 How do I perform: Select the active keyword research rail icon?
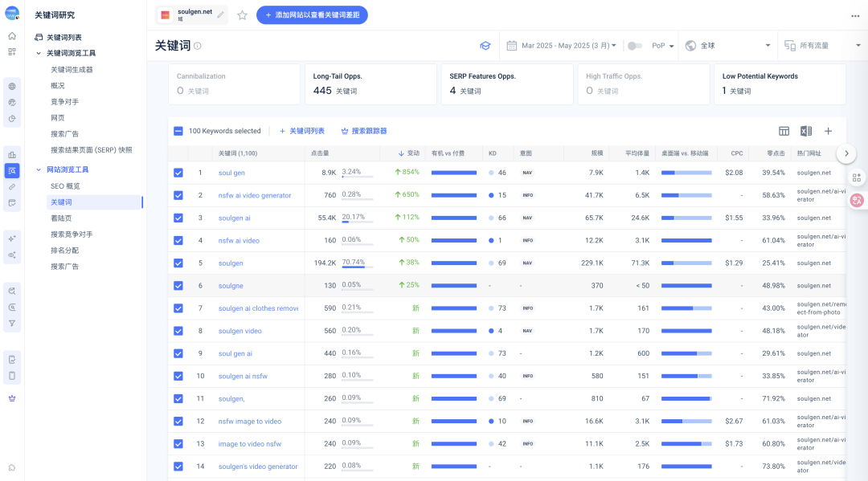click(x=11, y=171)
